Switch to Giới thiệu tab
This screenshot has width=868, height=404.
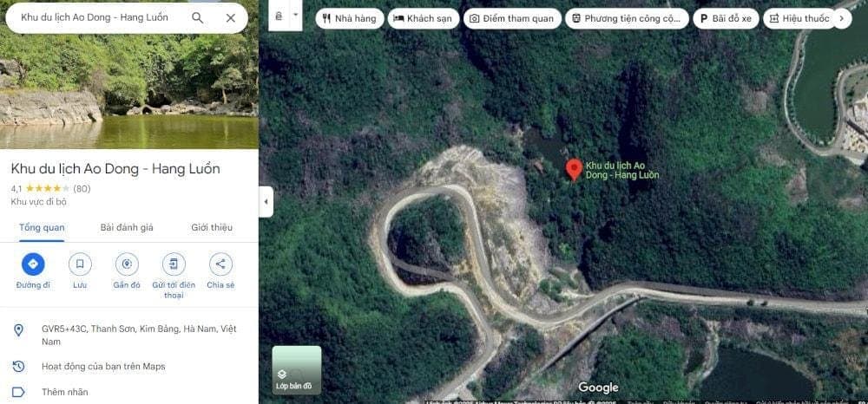[x=212, y=228]
